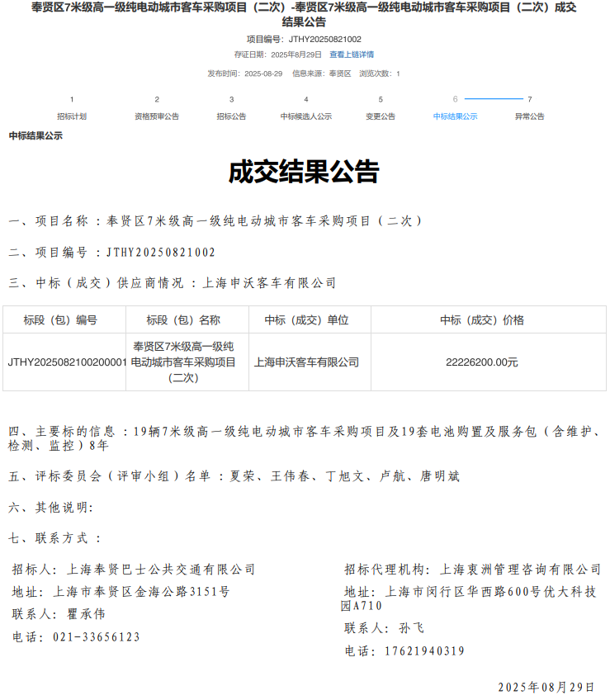The width and height of the screenshot is (610, 700).
Task: Click the highlighted 中标结果公示 step
Action: [x=455, y=116]
